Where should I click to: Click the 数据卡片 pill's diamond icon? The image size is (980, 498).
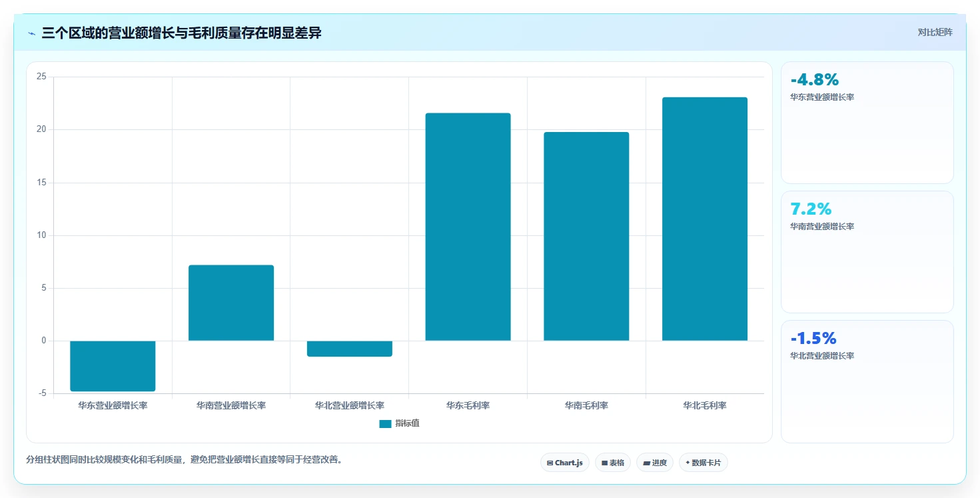(x=688, y=463)
